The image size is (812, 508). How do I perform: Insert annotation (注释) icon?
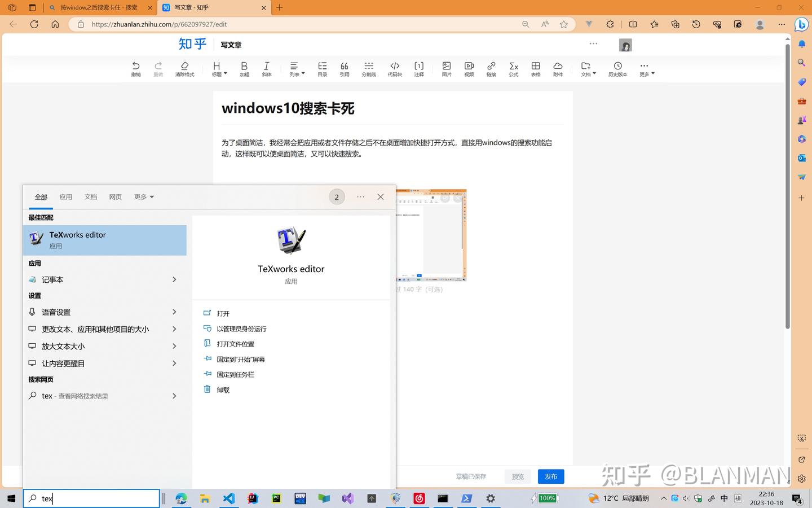(x=419, y=69)
